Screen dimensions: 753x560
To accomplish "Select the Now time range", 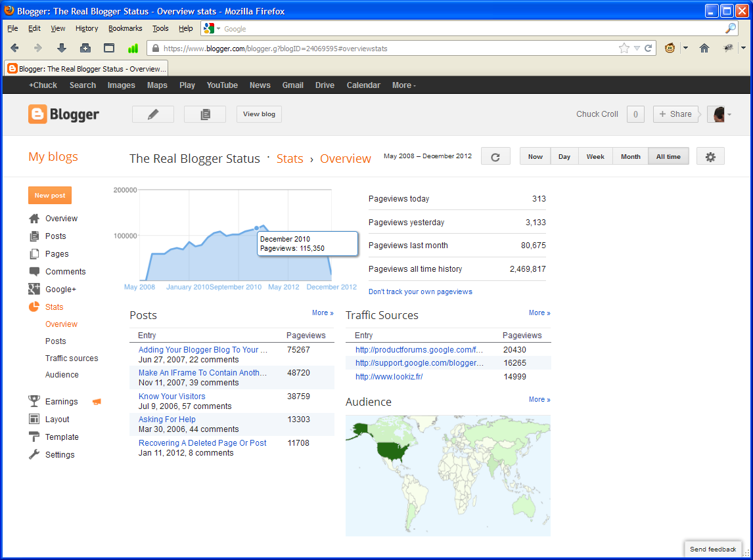I will tap(535, 157).
